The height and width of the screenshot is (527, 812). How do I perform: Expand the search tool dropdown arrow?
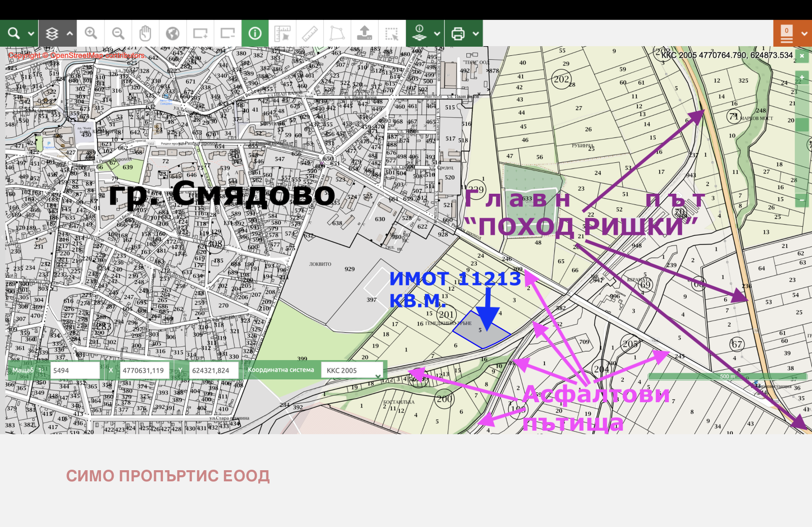point(31,34)
